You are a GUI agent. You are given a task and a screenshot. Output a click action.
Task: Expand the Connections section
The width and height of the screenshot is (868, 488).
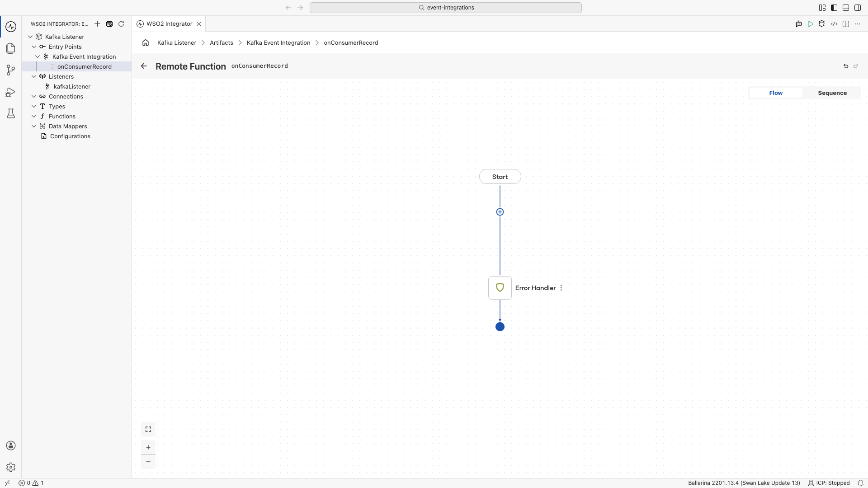(x=34, y=96)
